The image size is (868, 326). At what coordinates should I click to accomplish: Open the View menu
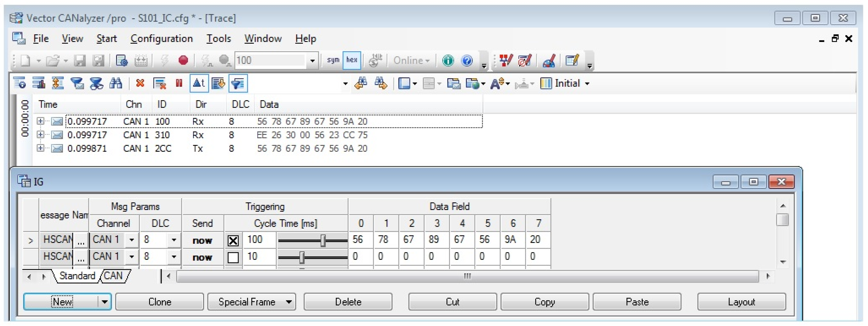click(x=72, y=38)
